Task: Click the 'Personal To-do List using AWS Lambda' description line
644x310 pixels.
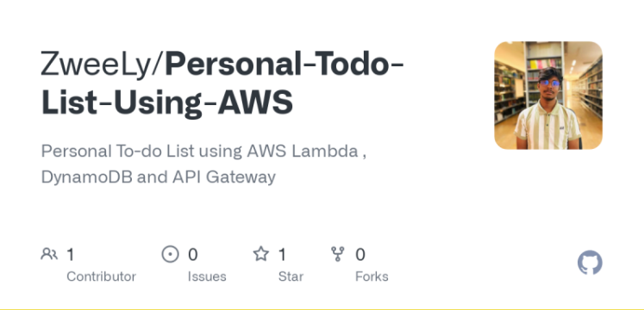Action: (203, 152)
